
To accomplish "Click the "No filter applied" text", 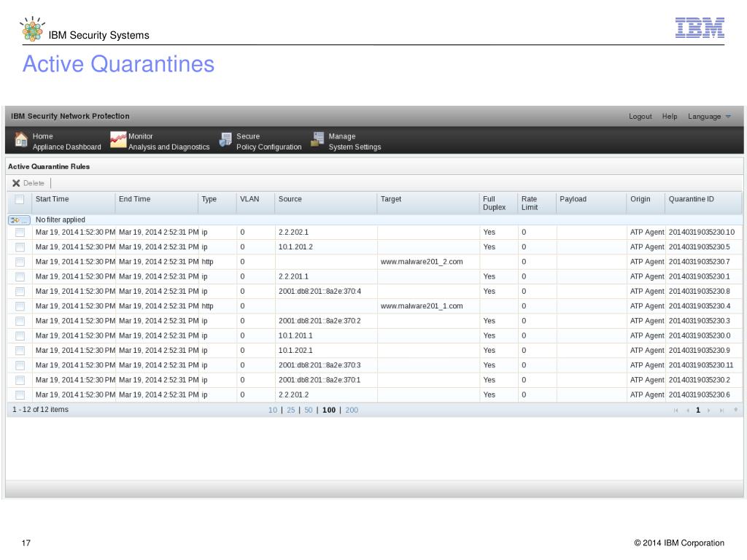I will 61,220.
